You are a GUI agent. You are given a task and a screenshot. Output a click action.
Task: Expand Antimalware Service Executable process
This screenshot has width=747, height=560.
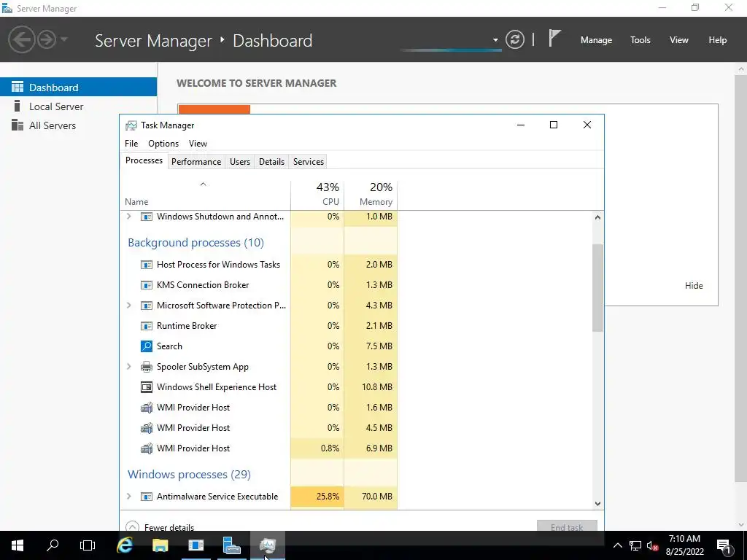[x=128, y=496]
